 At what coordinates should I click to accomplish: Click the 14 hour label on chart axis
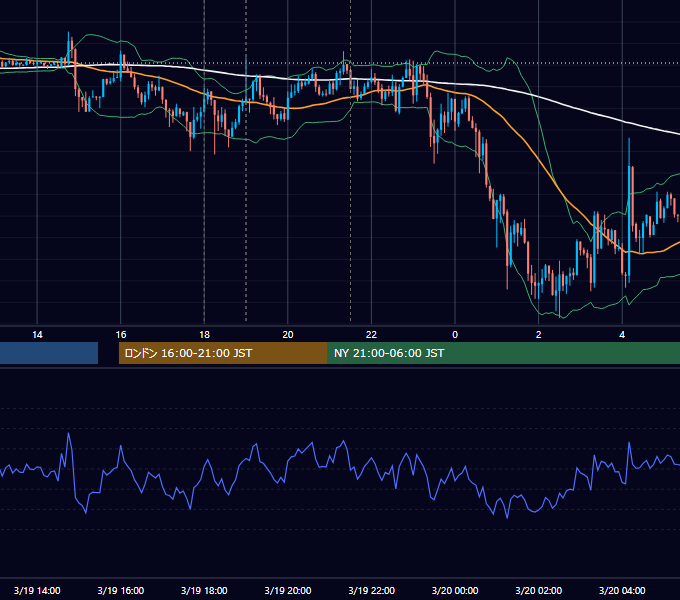(x=37, y=335)
